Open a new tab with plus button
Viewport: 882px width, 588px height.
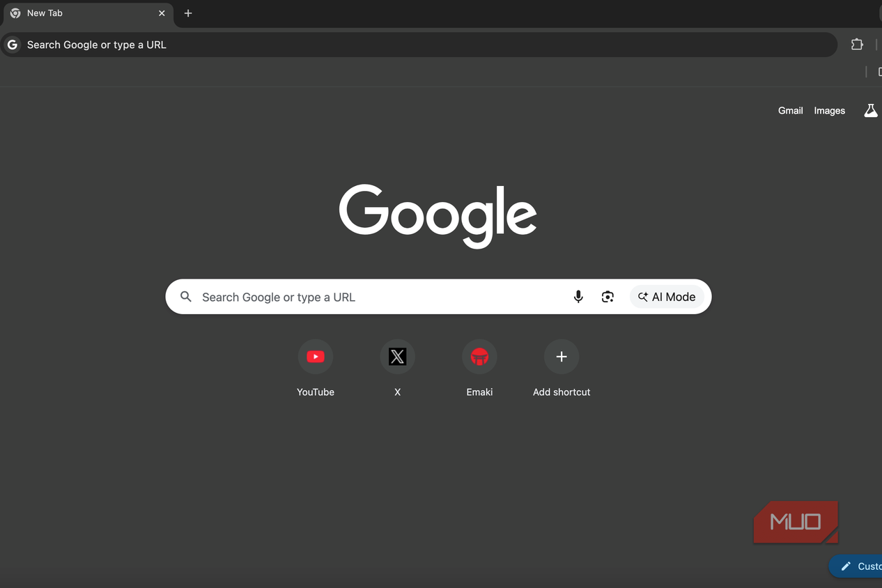(188, 13)
